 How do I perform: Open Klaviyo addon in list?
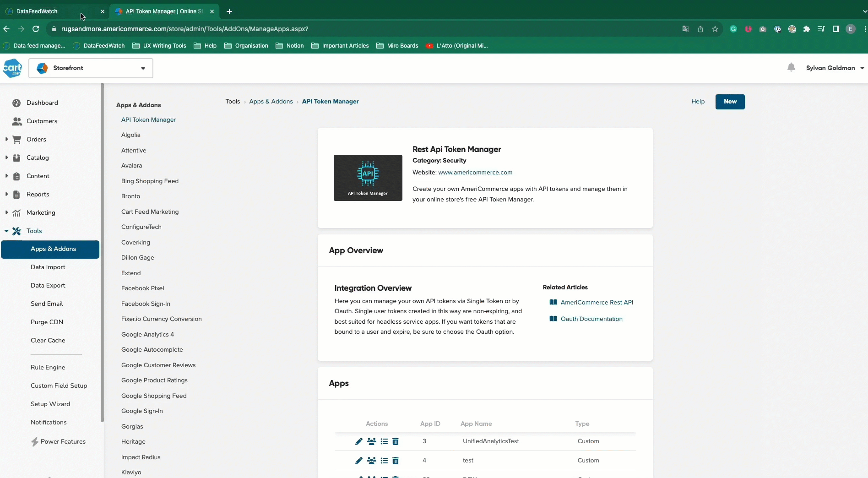pyautogui.click(x=131, y=473)
